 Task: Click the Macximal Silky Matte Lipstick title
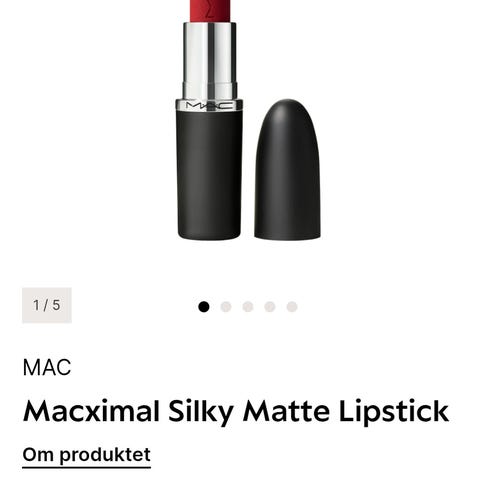point(235,412)
